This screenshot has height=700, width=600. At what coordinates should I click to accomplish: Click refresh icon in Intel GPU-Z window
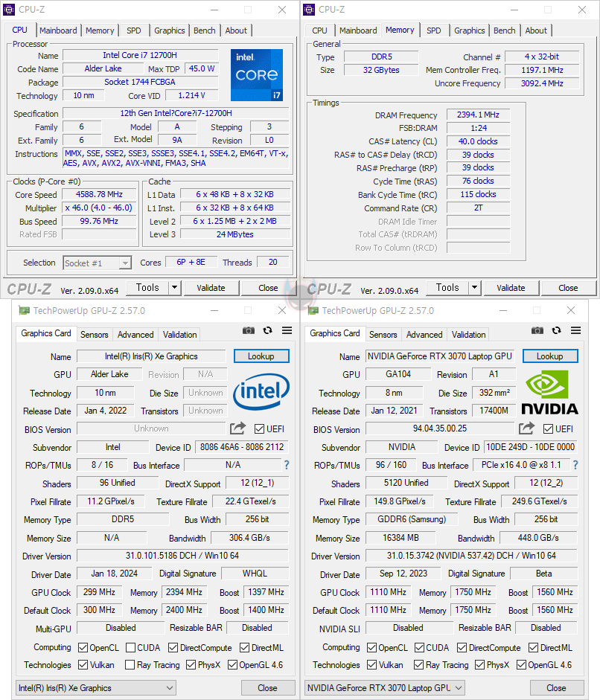267,330
